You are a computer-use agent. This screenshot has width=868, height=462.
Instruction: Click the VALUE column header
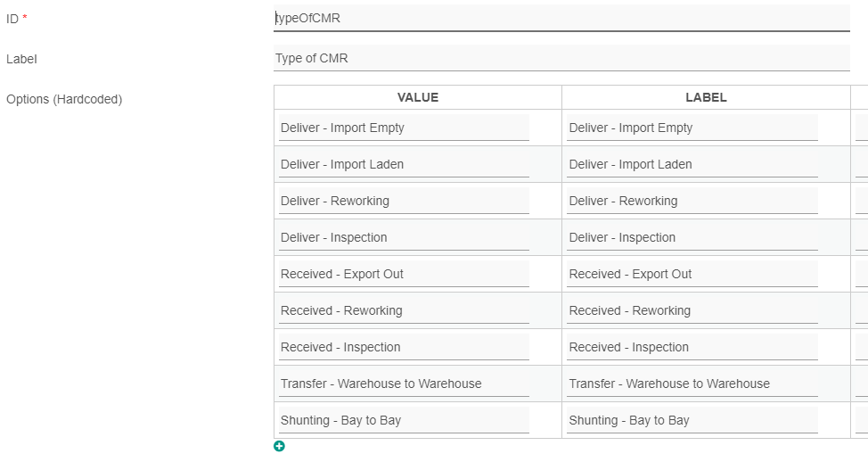418,97
